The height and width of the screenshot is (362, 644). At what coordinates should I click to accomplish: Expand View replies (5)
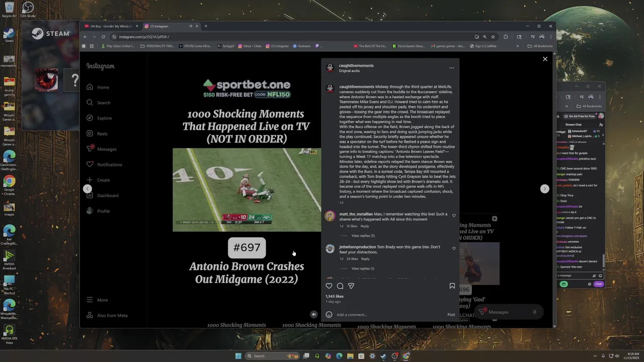click(363, 236)
